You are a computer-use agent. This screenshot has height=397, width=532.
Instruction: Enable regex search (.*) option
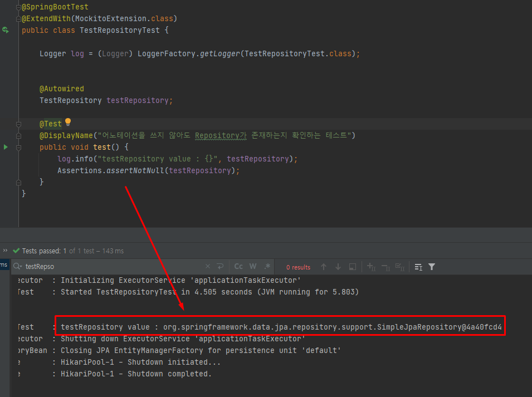(266, 266)
